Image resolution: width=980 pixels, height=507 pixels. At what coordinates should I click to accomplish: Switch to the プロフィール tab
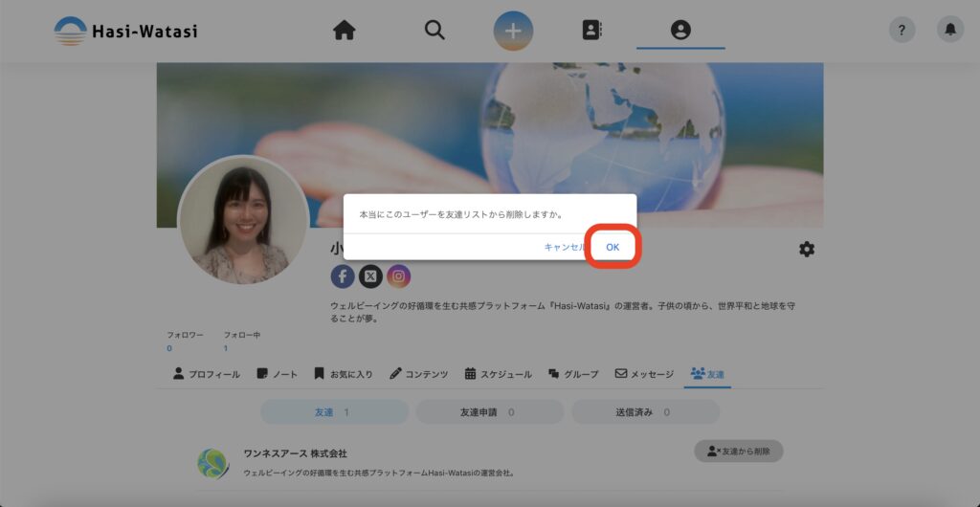[207, 374]
